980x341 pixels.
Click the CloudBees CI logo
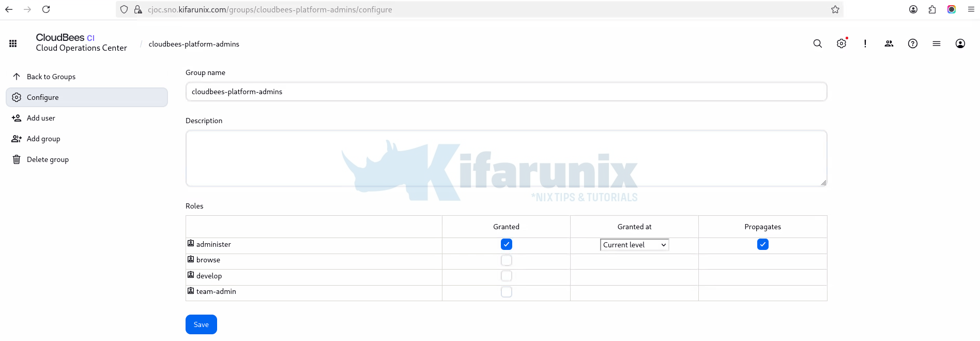65,37
